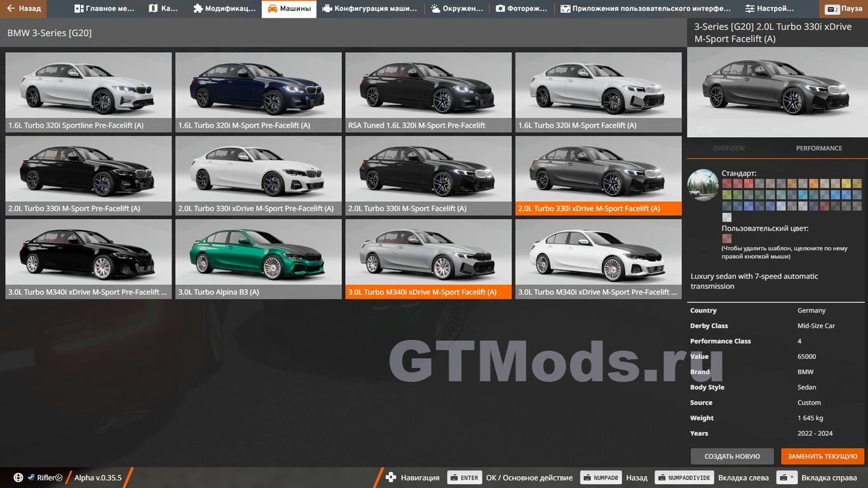868x488 pixels.
Task: Click the Source value Custom
Action: pyautogui.click(x=809, y=402)
